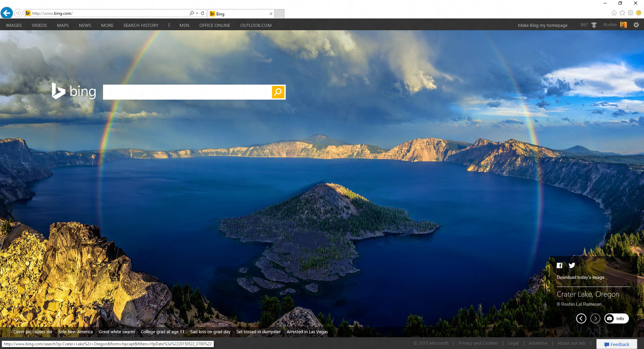644x349 pixels.
Task: Open 'College grad at age 11' headline
Action: (x=162, y=332)
